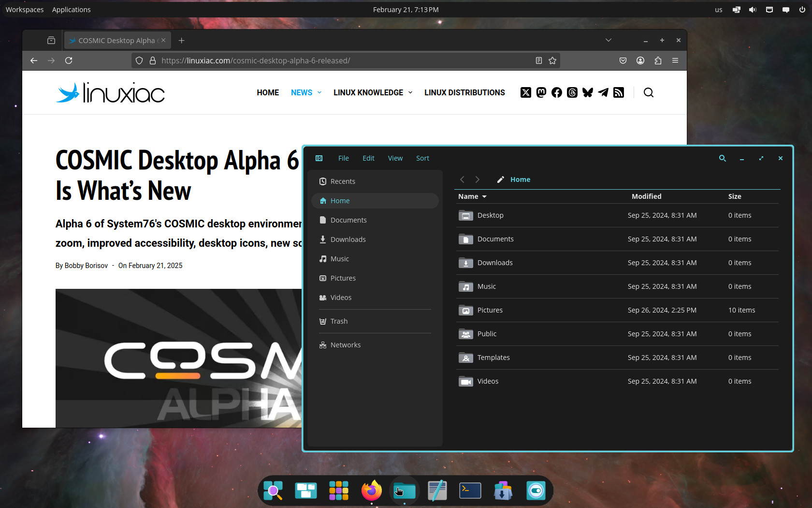This screenshot has height=508, width=812.
Task: Open the Sort menu in file manager
Action: pos(422,158)
